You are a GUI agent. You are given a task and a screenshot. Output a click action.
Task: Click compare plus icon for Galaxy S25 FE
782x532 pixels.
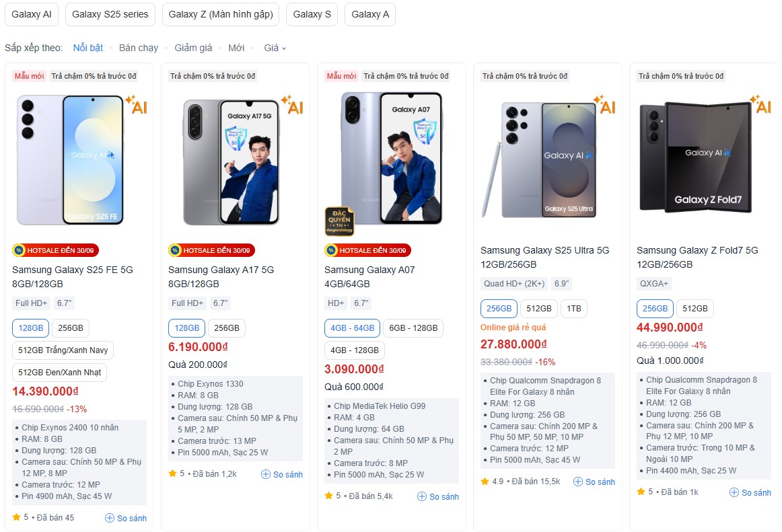click(110, 518)
